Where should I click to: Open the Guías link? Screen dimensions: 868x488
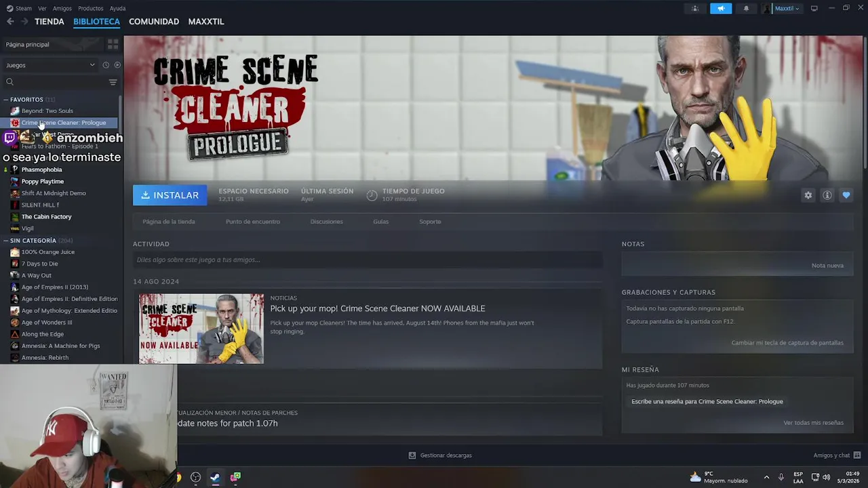(x=380, y=222)
